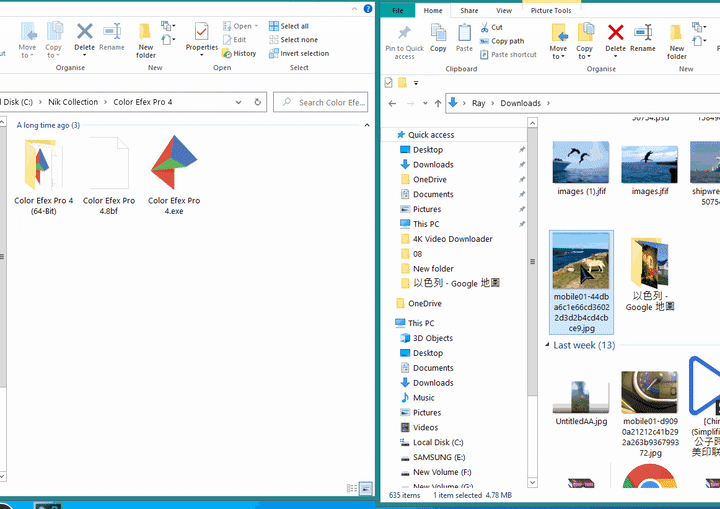Click Invert selection in left window
Viewport: 720px width, 509px height.
(x=304, y=54)
